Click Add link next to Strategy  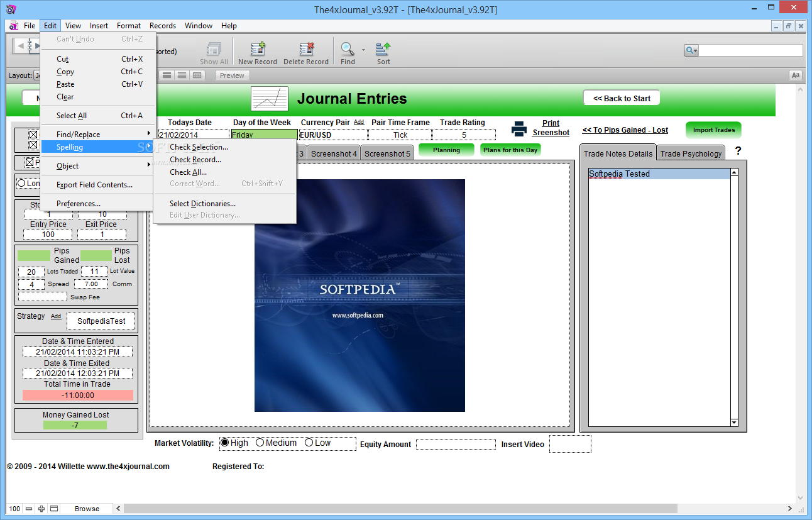[x=56, y=316]
